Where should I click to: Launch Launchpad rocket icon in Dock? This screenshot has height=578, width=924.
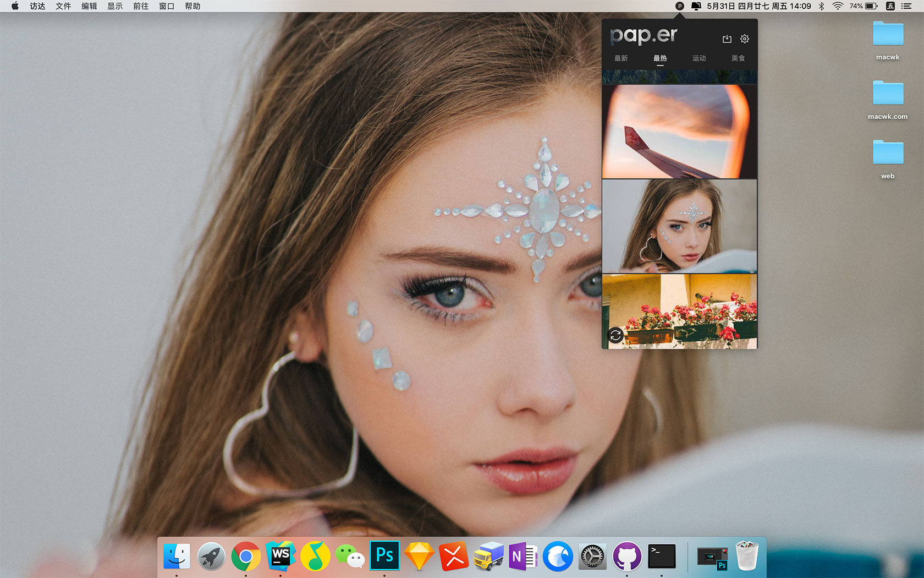(x=211, y=557)
